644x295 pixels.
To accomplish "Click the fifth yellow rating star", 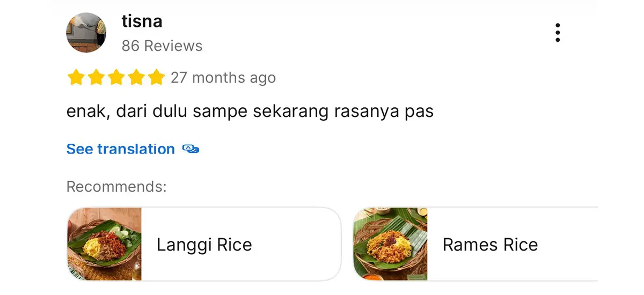I will [x=156, y=78].
